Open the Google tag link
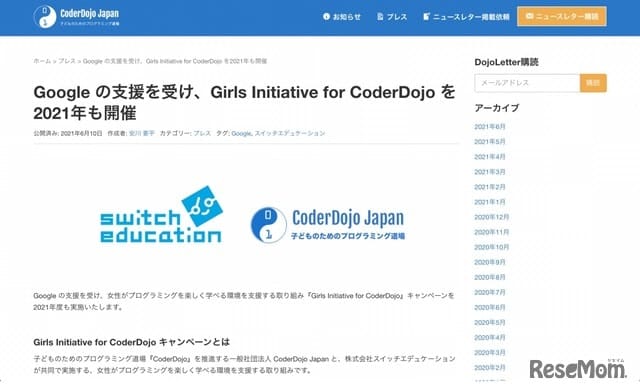Image resolution: width=640 pixels, height=392 pixels. (242, 133)
